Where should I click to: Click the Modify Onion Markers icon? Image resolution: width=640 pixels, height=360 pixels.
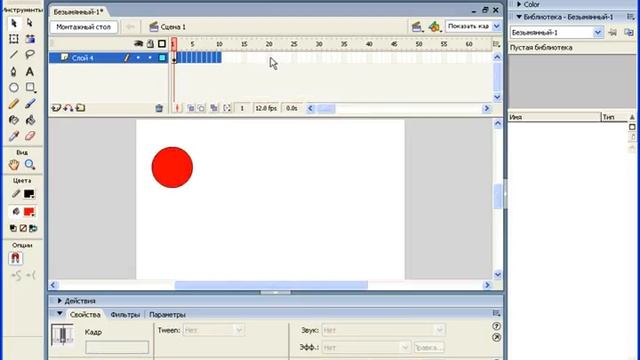pos(227,108)
